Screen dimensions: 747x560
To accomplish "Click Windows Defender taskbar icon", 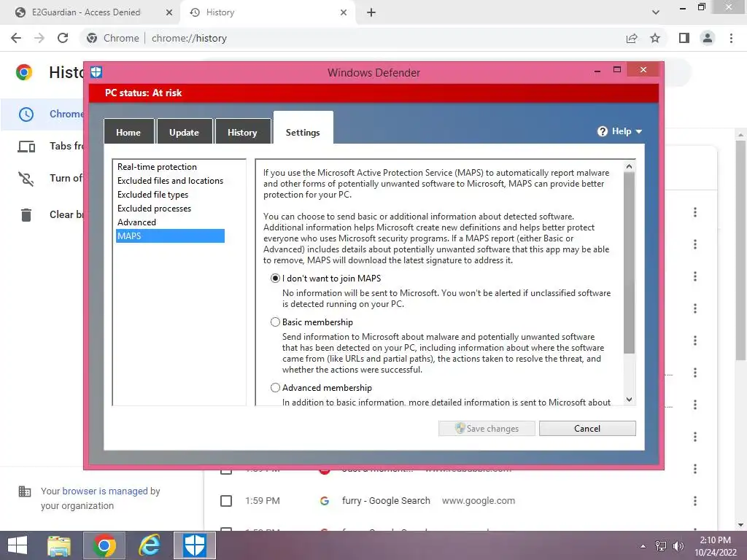I will click(194, 545).
